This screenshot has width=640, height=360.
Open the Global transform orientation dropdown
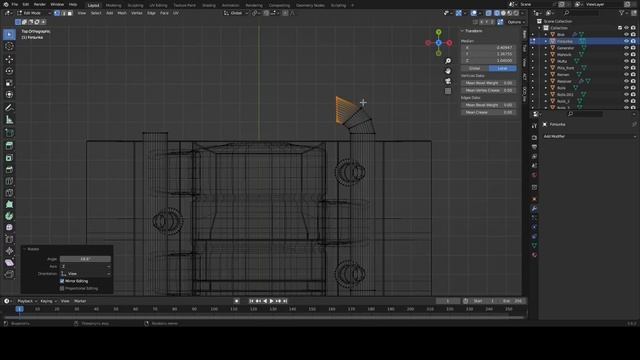(x=236, y=13)
